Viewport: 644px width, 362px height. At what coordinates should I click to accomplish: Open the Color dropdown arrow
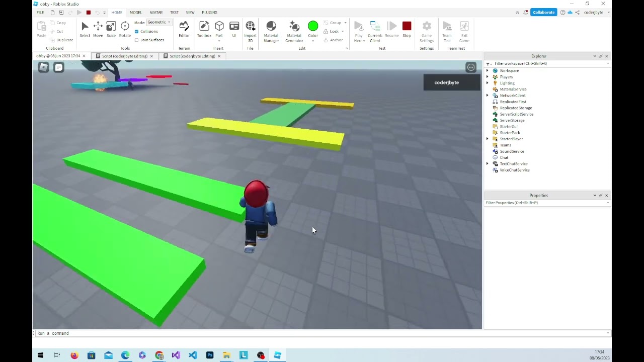pos(313,41)
